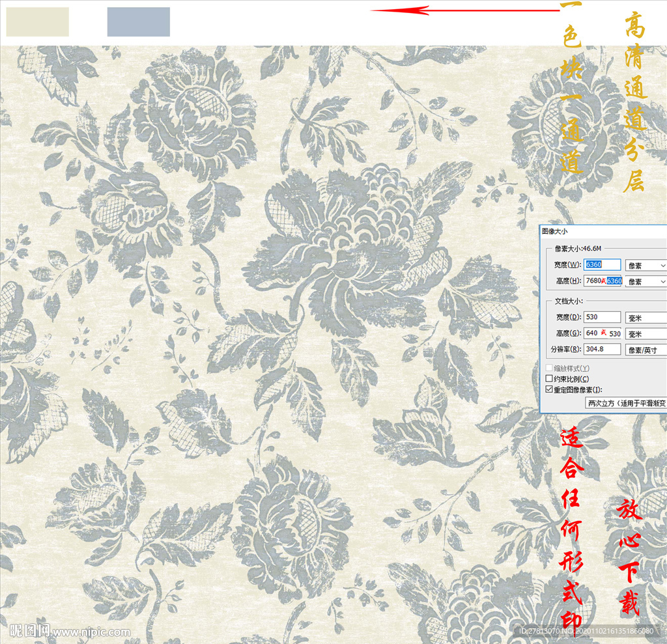The image size is (667, 644).
Task: Open the 两次立方 resampling method dropdown
Action: (x=626, y=403)
